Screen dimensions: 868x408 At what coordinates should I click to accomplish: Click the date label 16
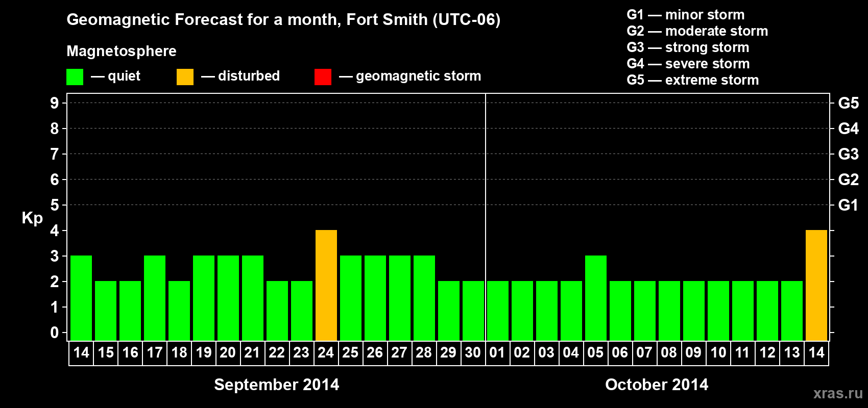(130, 353)
